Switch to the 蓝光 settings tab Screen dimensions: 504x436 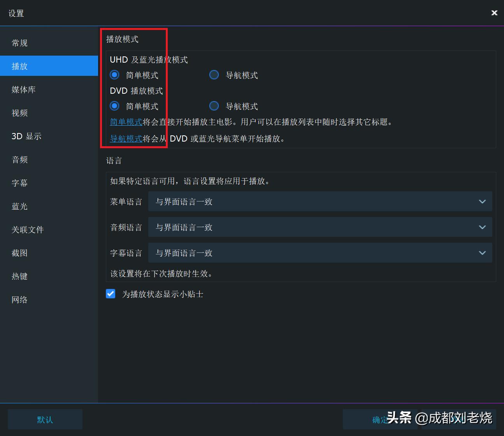pos(19,206)
